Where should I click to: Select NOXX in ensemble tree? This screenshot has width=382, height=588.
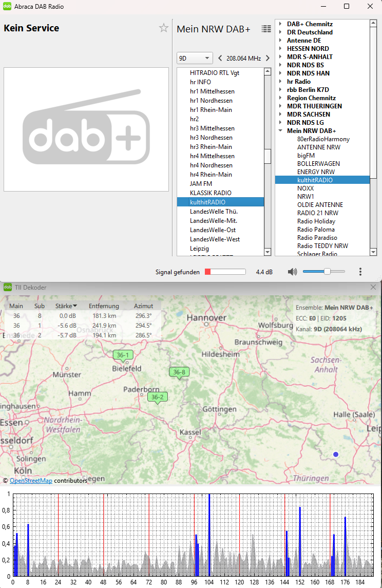pyautogui.click(x=305, y=188)
